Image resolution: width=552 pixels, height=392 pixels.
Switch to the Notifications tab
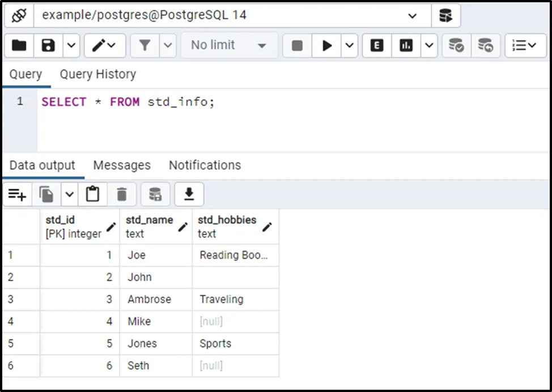(x=205, y=165)
